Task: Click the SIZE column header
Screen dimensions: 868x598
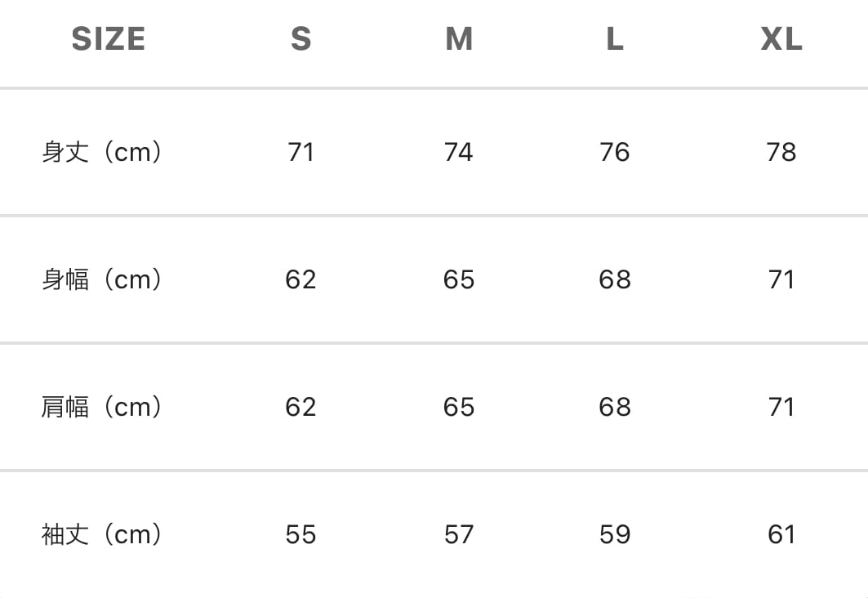Action: (109, 38)
